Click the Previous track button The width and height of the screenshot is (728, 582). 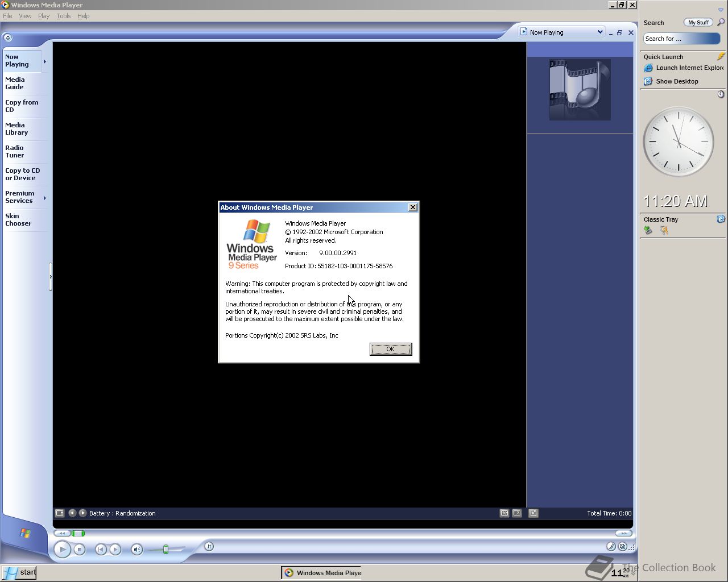pos(101,550)
